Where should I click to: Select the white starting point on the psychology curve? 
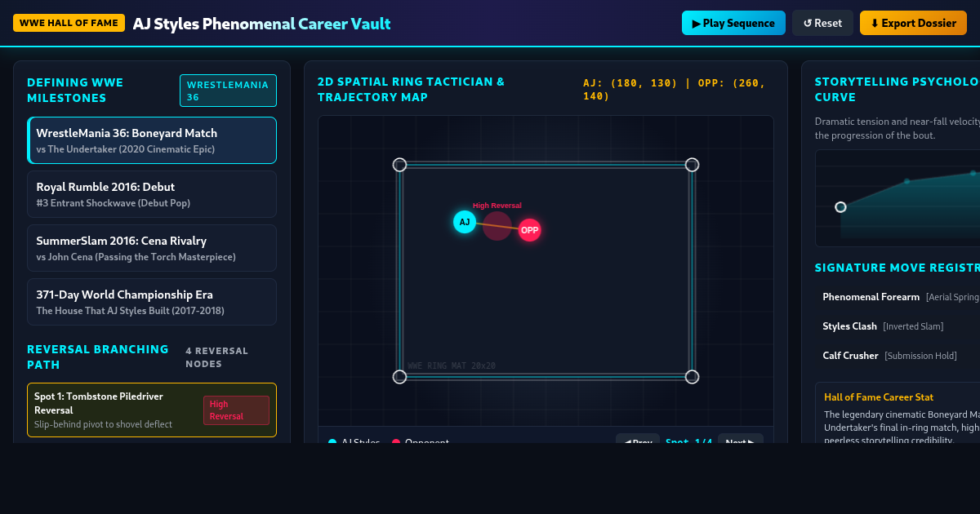pos(840,207)
